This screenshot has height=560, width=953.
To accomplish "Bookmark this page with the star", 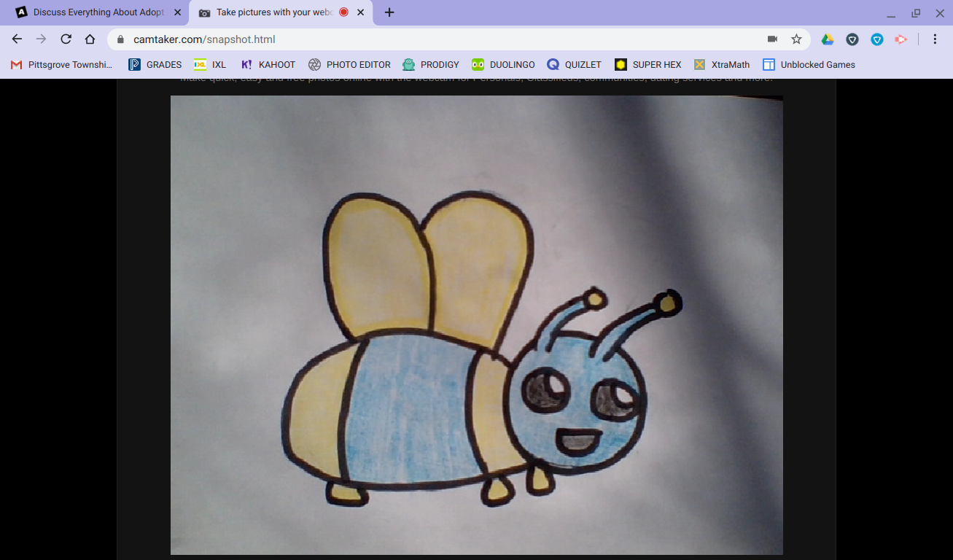I will click(x=796, y=39).
